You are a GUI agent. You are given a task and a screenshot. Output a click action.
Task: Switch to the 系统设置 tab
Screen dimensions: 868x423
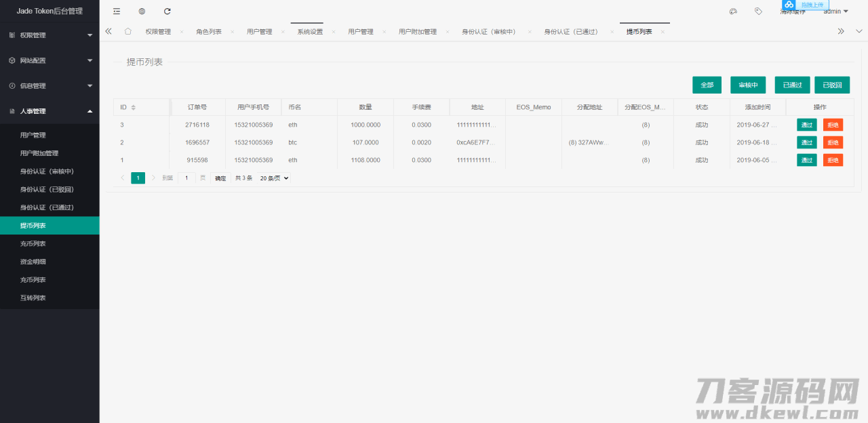[x=310, y=32]
